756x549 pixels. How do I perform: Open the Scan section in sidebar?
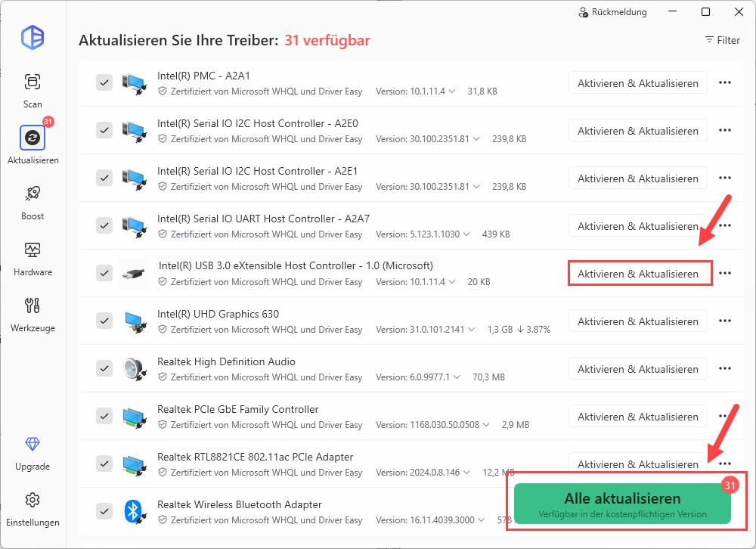point(33,90)
